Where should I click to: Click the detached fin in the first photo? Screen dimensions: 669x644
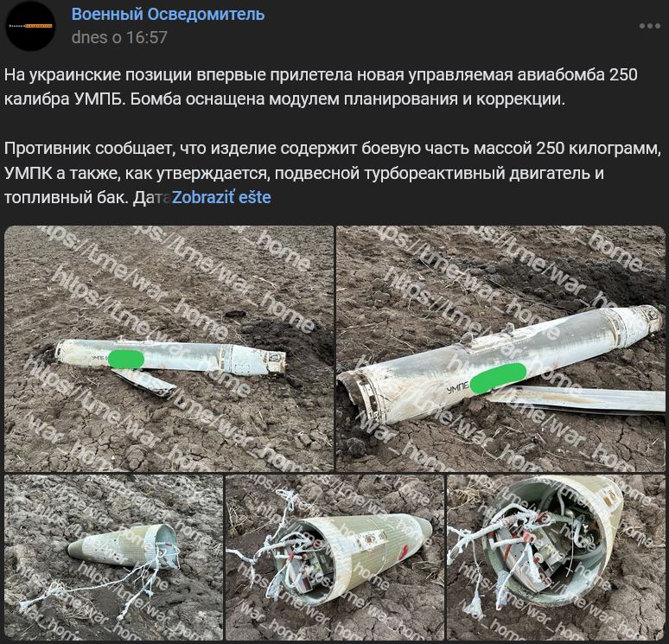145,381
